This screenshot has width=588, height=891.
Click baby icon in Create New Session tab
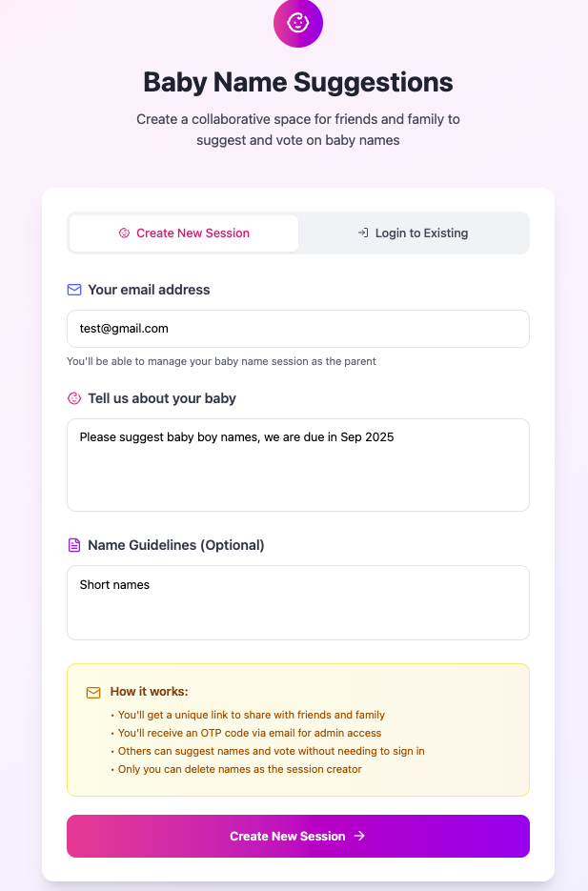tap(124, 233)
